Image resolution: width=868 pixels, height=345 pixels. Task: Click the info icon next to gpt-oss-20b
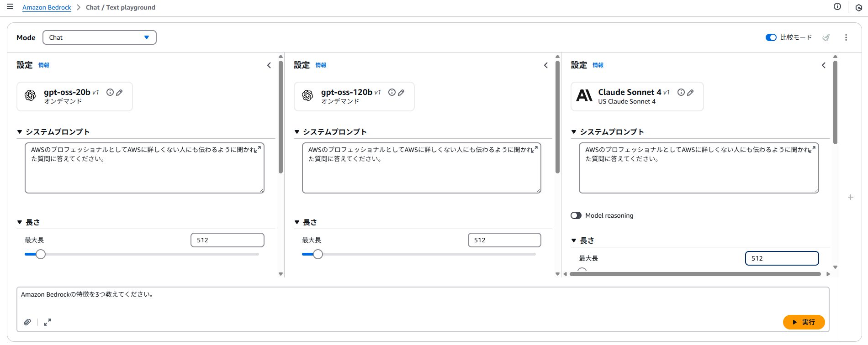point(110,92)
